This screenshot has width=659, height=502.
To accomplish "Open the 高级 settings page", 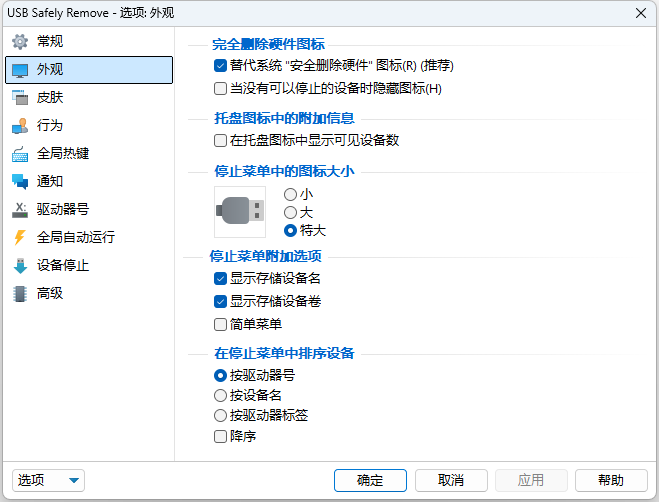I will (x=89, y=293).
